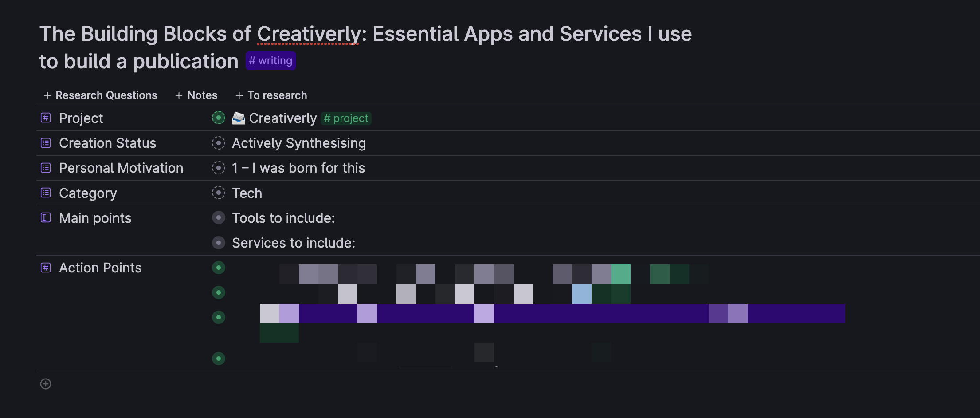The height and width of the screenshot is (418, 980).
Task: Open the green #project tag
Action: point(346,118)
